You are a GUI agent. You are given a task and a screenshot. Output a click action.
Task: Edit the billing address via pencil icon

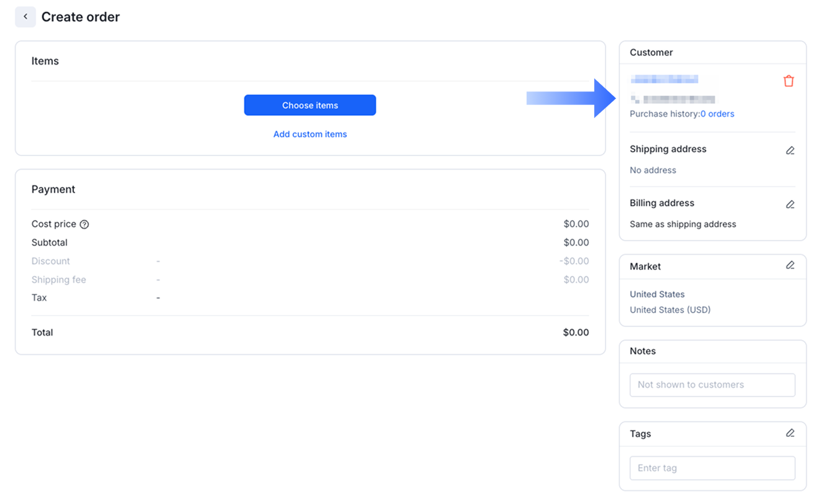(790, 204)
